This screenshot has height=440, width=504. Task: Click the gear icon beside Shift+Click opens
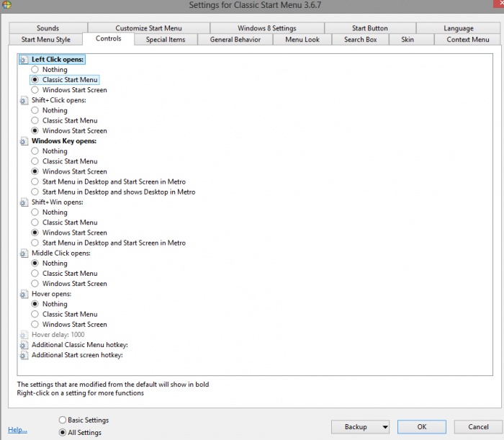tap(24, 101)
